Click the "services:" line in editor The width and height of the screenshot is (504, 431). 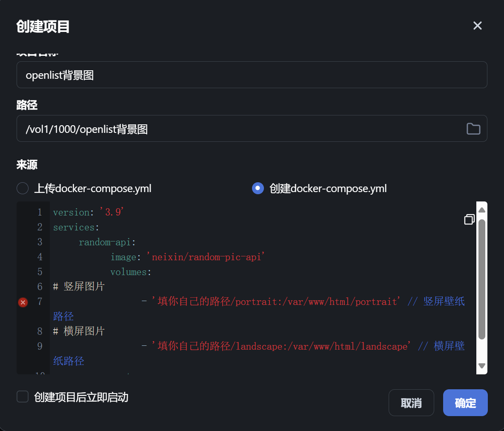point(76,227)
